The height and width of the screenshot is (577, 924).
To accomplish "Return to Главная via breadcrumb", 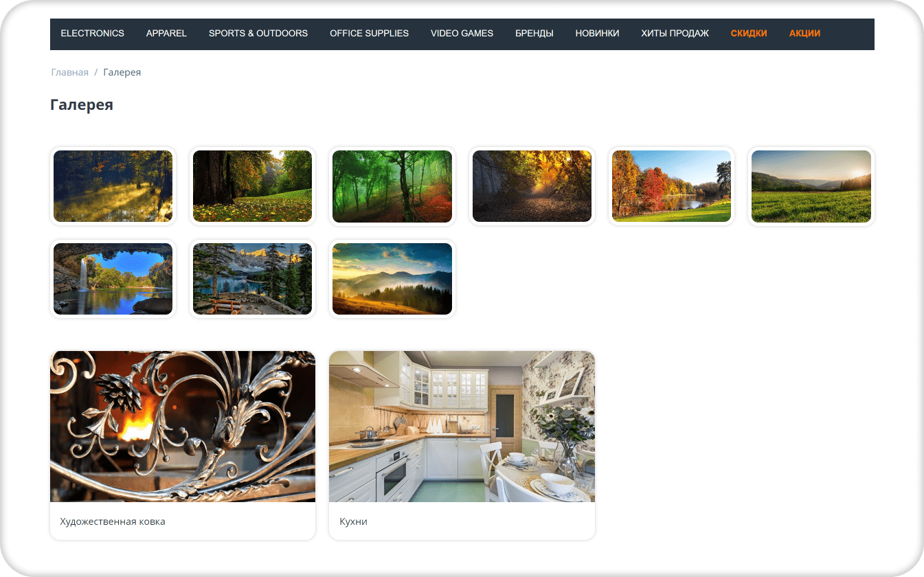I will pyautogui.click(x=70, y=72).
